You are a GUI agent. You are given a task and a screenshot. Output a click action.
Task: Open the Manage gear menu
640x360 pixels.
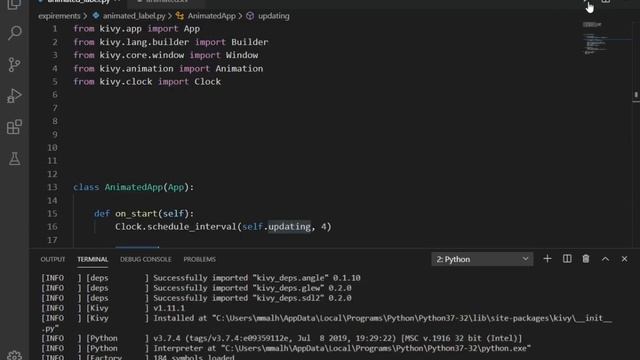14,356
